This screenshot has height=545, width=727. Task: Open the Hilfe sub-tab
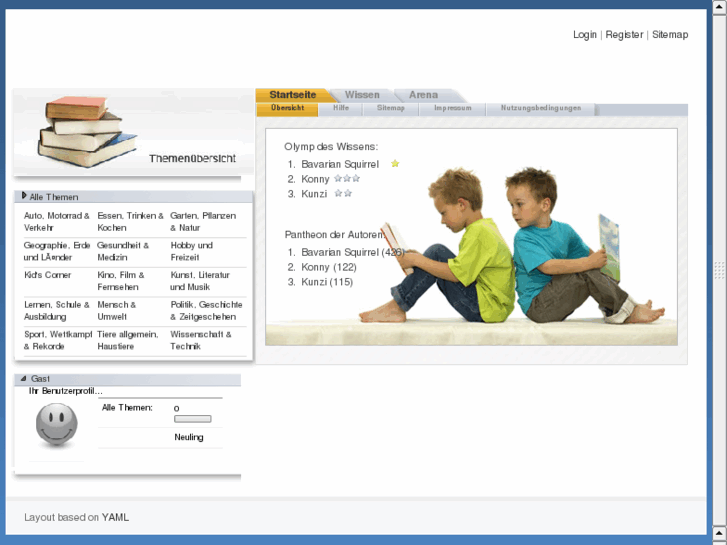coord(341,109)
